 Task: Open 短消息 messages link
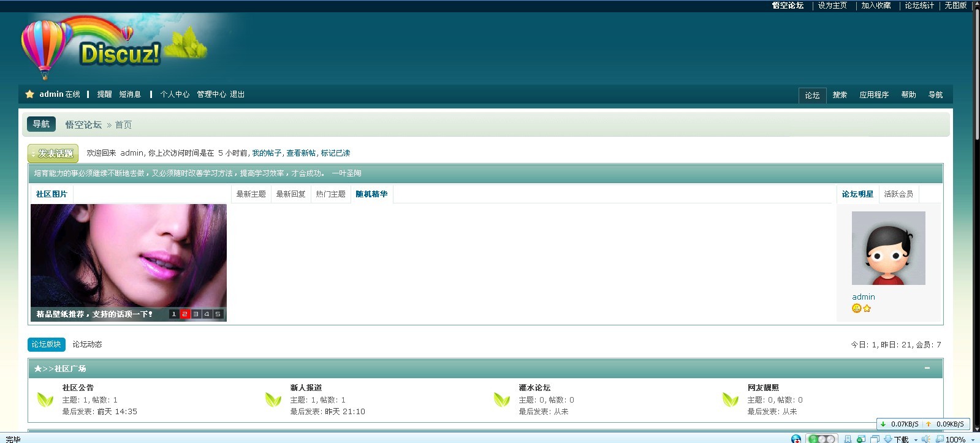click(130, 94)
